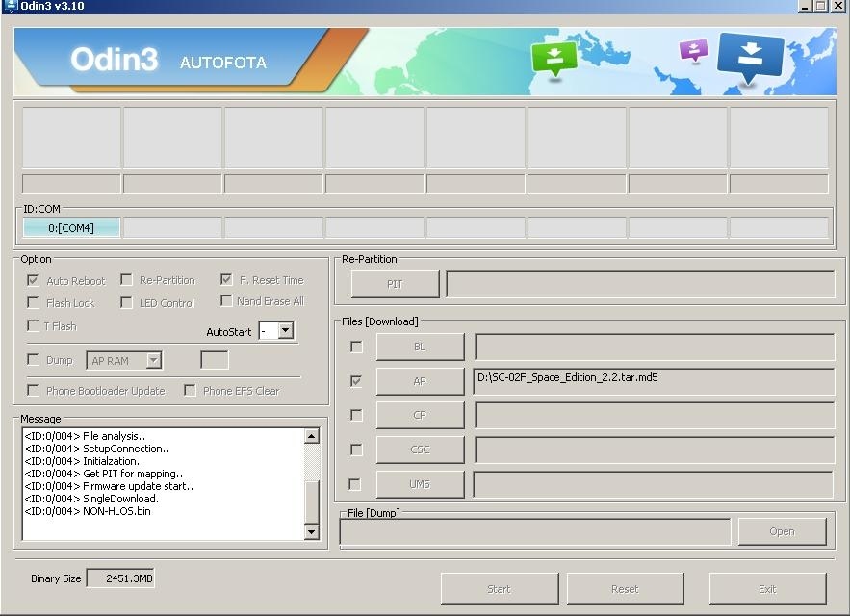
Task: Expand the AP RAM dump dropdown
Action: point(154,361)
